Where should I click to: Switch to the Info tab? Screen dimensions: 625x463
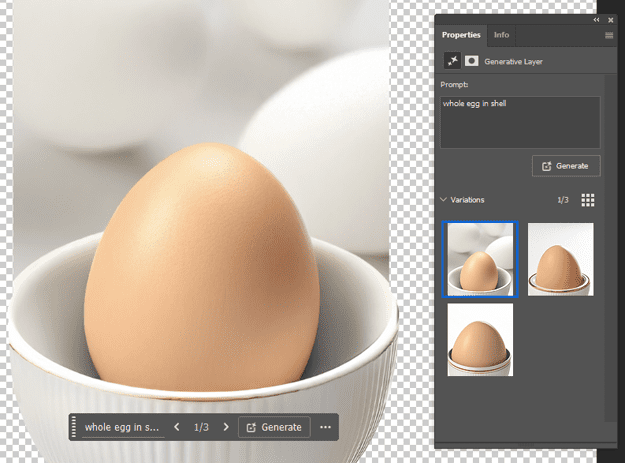(x=501, y=35)
